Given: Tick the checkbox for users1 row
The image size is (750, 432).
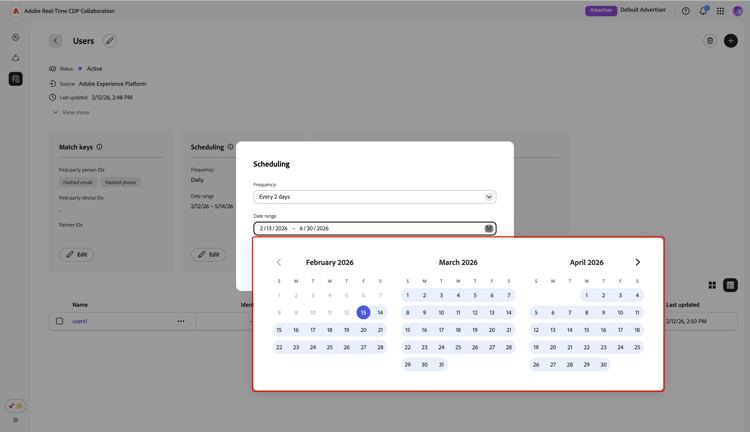Looking at the screenshot, I should tap(59, 321).
